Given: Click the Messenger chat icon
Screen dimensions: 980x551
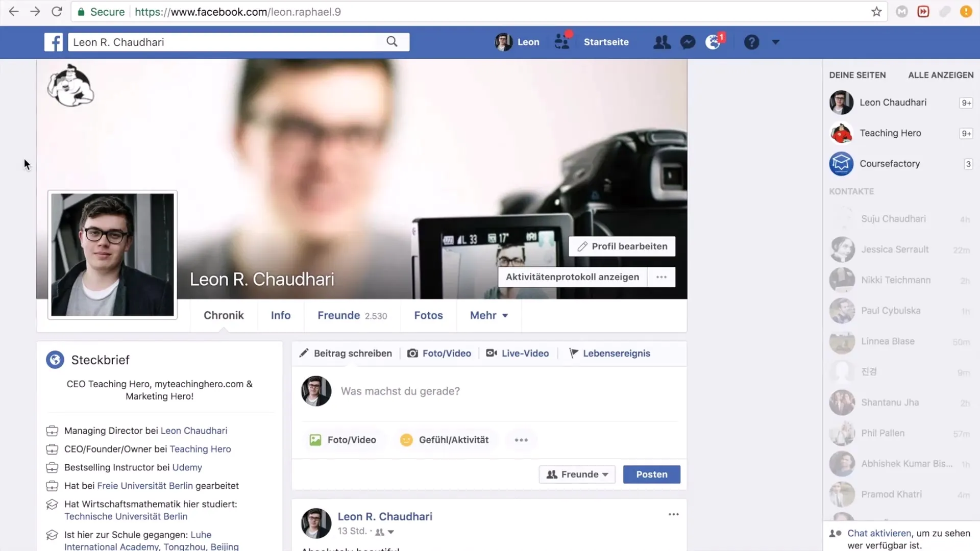Looking at the screenshot, I should [x=688, y=42].
